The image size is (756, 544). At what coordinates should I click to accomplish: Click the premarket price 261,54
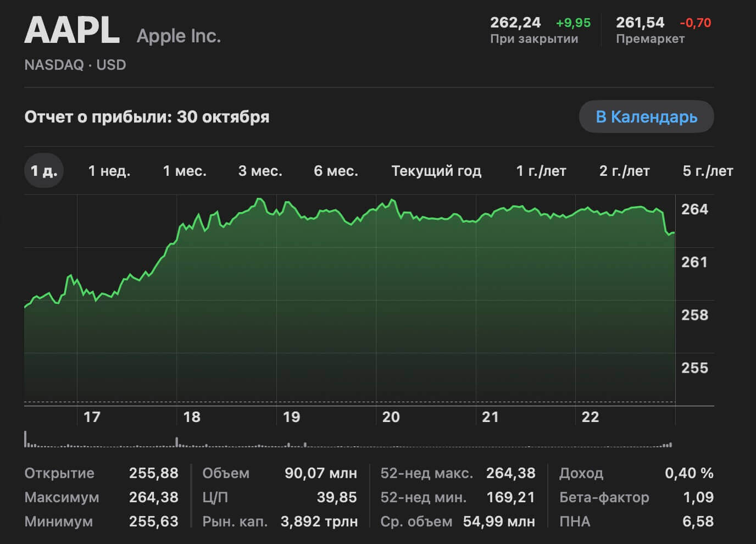[x=640, y=23]
